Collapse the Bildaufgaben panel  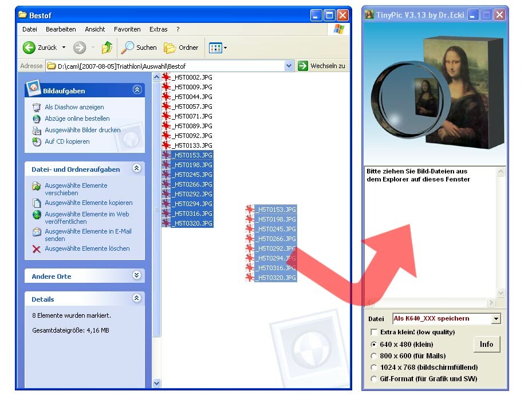tap(136, 90)
